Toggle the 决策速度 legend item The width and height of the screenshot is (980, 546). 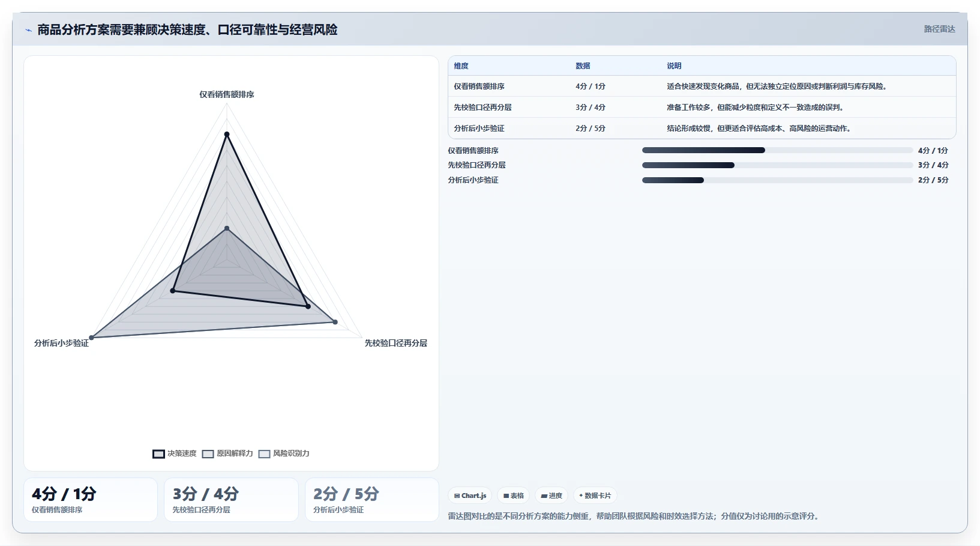(175, 453)
